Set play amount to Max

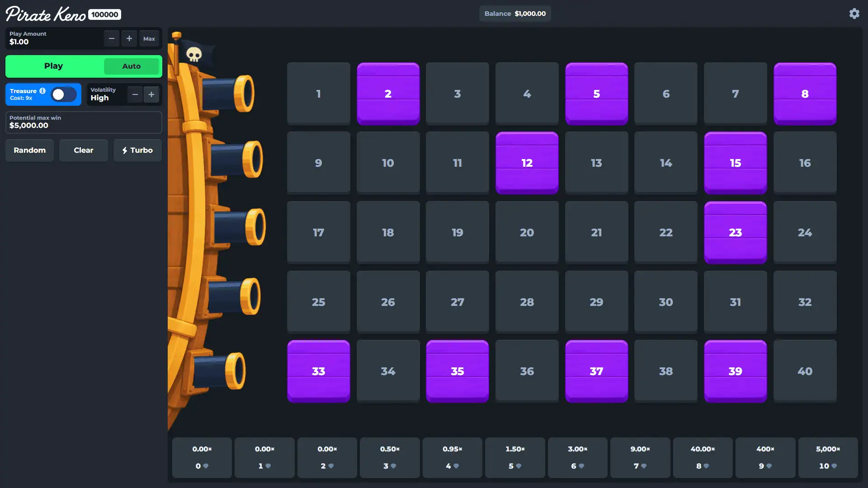pos(149,38)
